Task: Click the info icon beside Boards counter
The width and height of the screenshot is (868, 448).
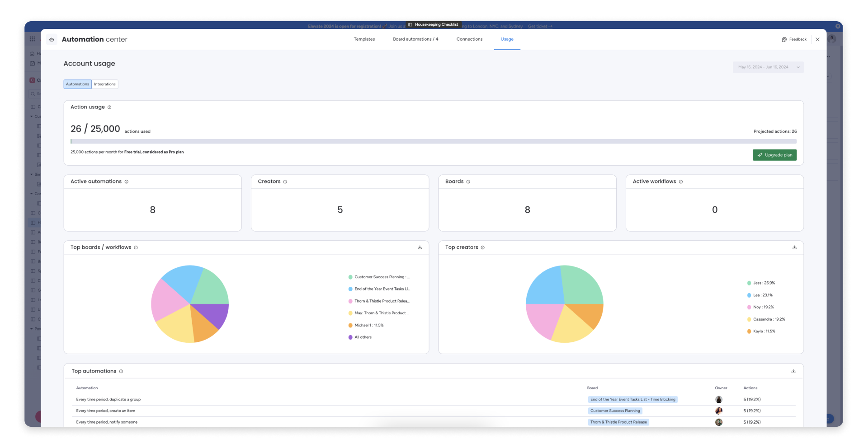Action: (x=468, y=182)
